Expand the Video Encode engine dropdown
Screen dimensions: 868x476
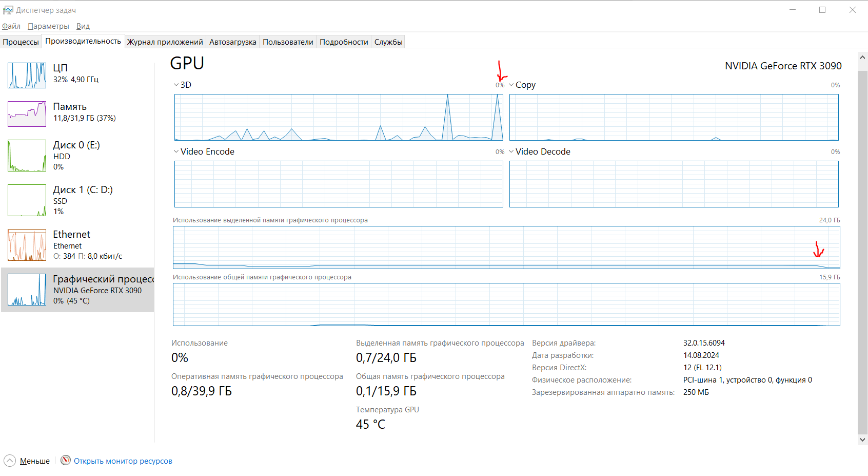click(176, 151)
